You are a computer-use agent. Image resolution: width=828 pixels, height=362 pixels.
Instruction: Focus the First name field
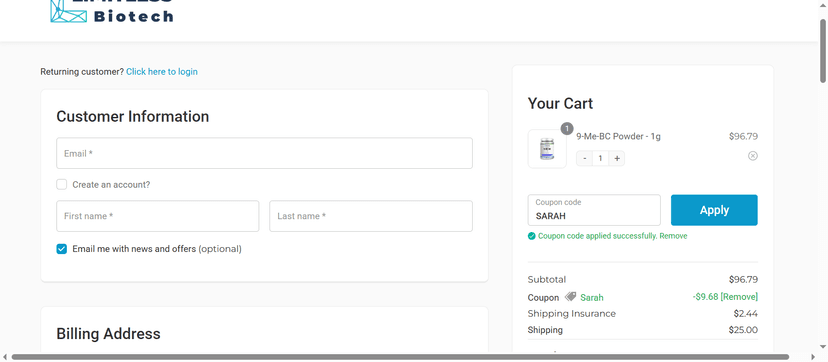pyautogui.click(x=158, y=216)
